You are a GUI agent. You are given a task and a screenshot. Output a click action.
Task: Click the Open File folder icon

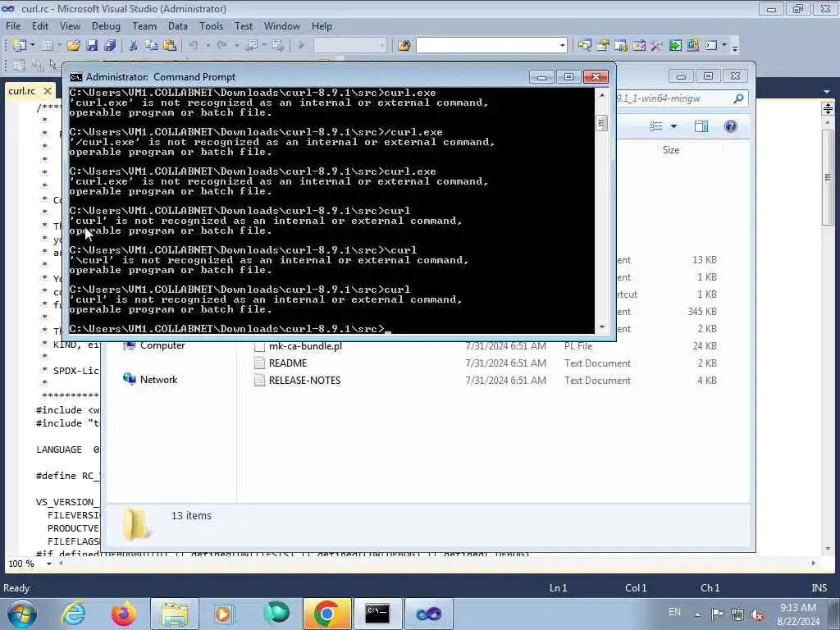click(73, 46)
